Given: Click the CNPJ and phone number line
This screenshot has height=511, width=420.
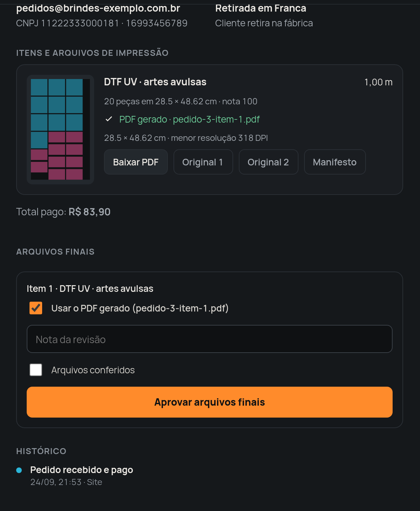Looking at the screenshot, I should 102,23.
